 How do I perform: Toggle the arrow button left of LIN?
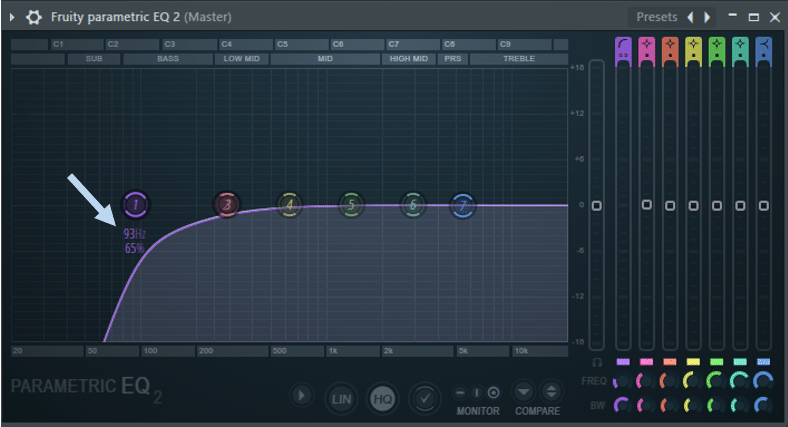click(301, 395)
